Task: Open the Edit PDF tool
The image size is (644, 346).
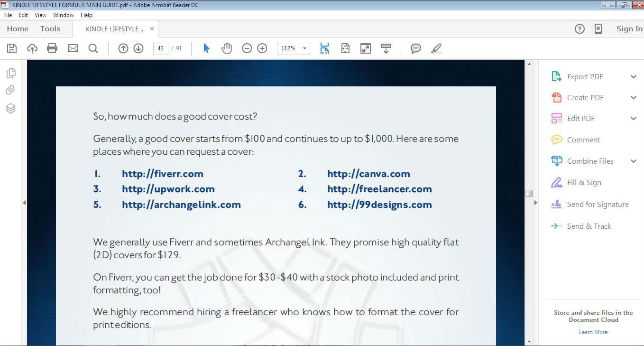Action: [x=580, y=118]
